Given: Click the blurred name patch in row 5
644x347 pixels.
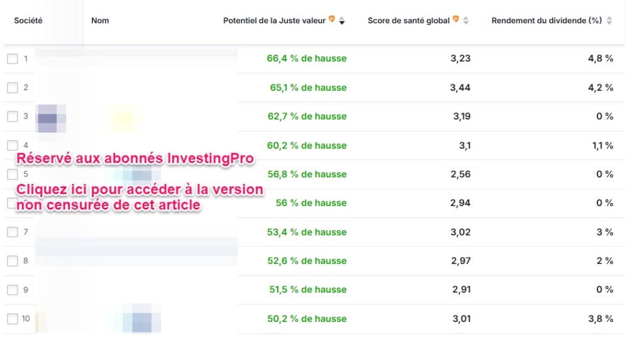Looking at the screenshot, I should [137, 175].
